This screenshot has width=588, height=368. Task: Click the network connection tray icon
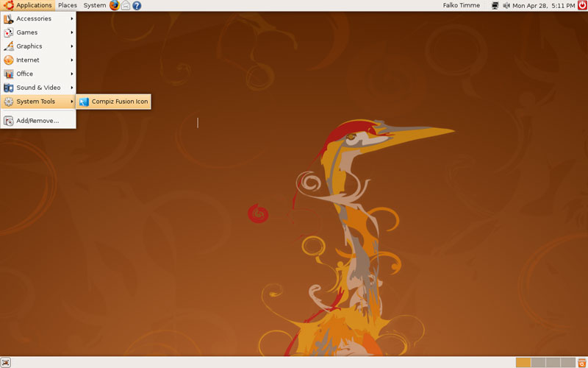(495, 5)
